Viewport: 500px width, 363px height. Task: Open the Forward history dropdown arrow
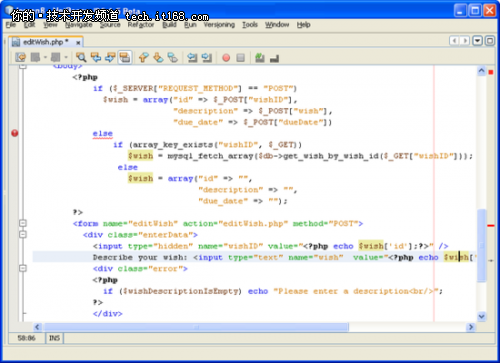coord(66,58)
